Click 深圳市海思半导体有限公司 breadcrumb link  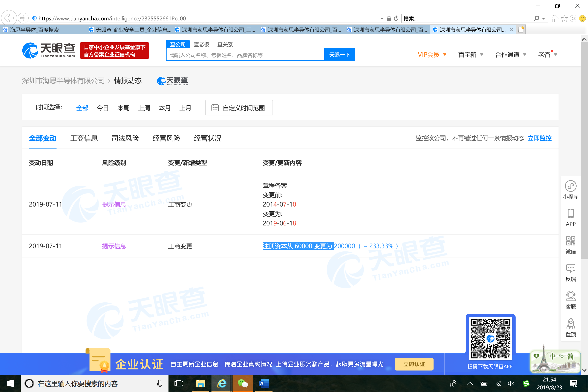(63, 81)
